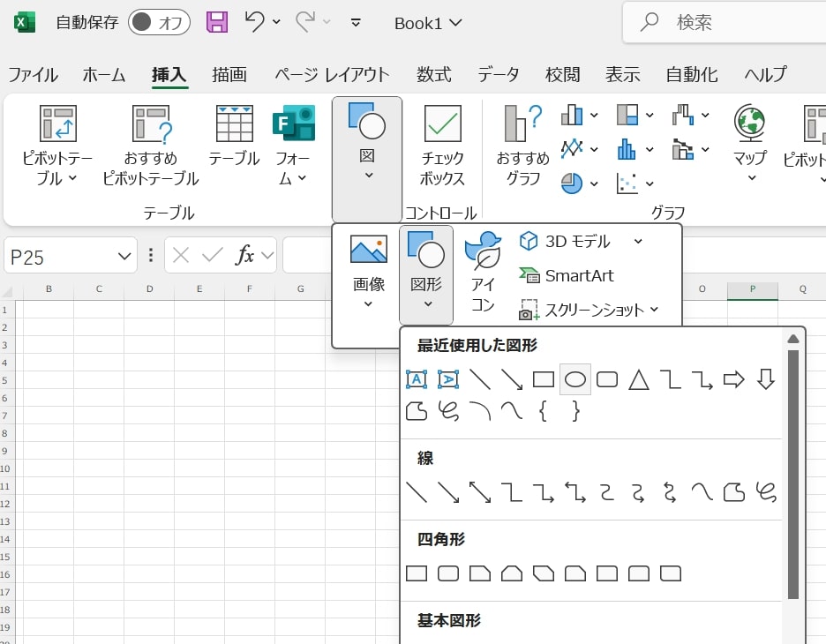The width and height of the screenshot is (826, 644).
Task: Switch to the 校閲 tab
Action: pyautogui.click(x=562, y=75)
